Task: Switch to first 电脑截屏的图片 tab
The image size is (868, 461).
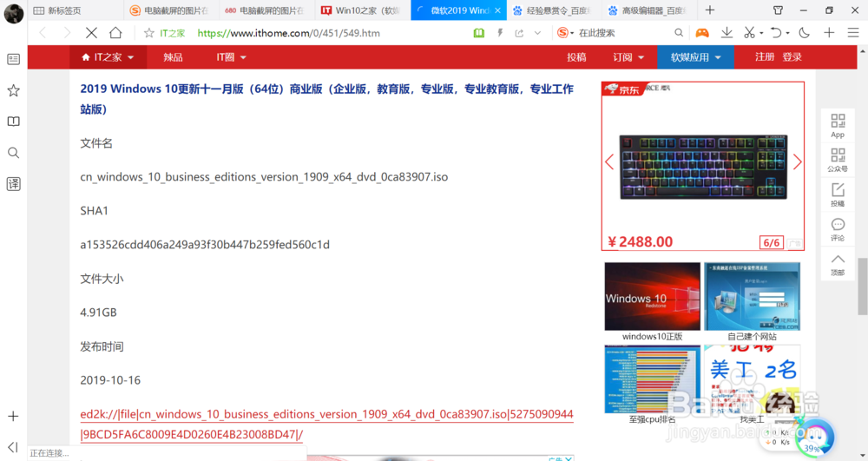Action: pyautogui.click(x=172, y=10)
